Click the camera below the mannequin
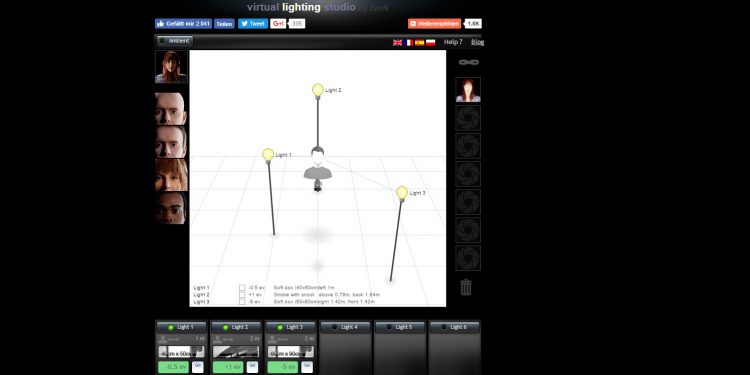This screenshot has height=375, width=750. [x=318, y=186]
